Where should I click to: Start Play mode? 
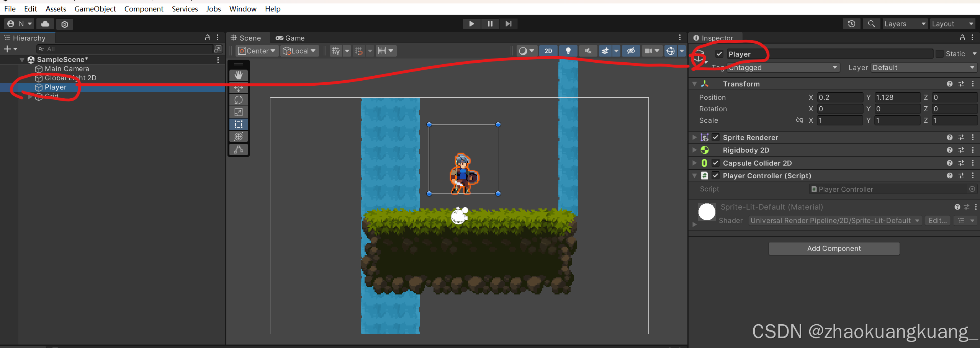point(471,24)
